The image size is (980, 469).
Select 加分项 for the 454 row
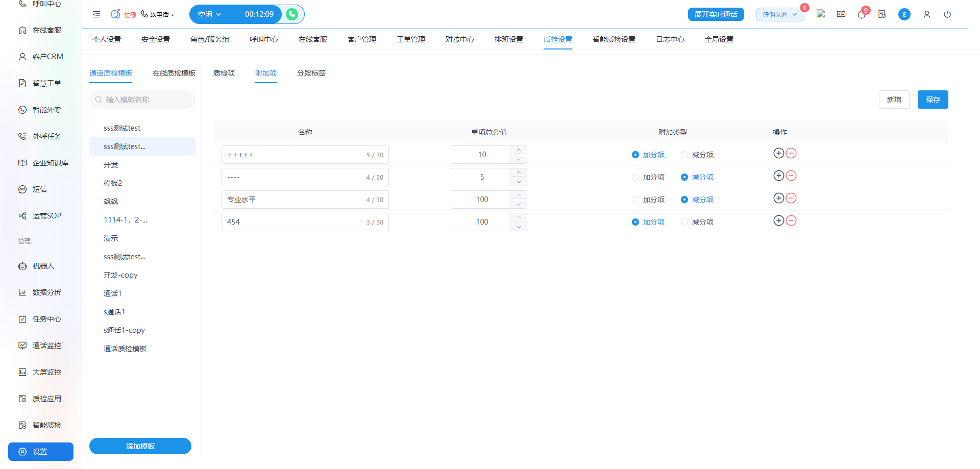tap(648, 222)
